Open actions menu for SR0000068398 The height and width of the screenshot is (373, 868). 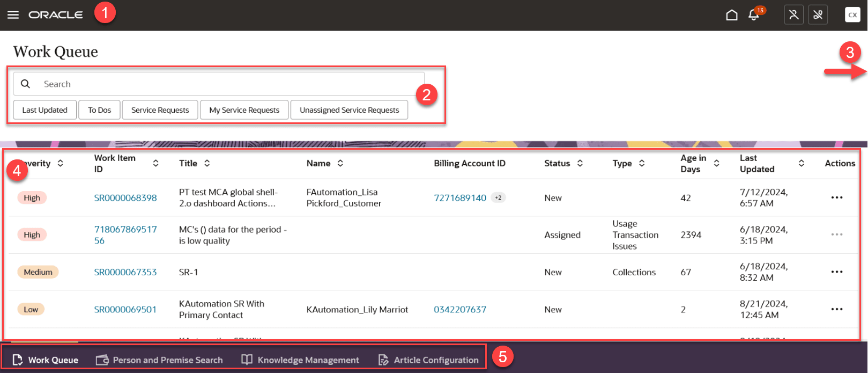point(836,198)
